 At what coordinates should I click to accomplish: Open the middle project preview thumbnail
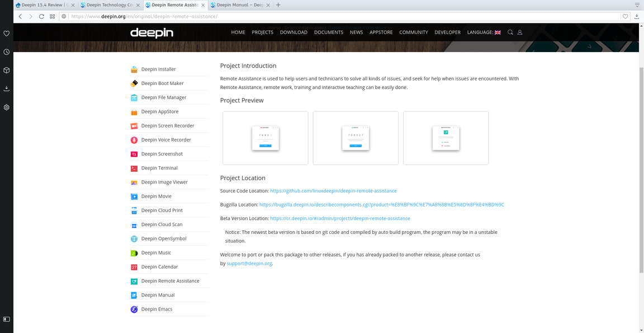(x=356, y=138)
